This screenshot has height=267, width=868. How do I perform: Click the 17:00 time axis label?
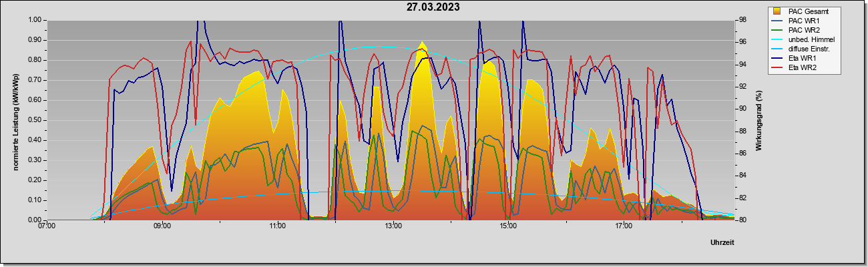[x=624, y=226]
